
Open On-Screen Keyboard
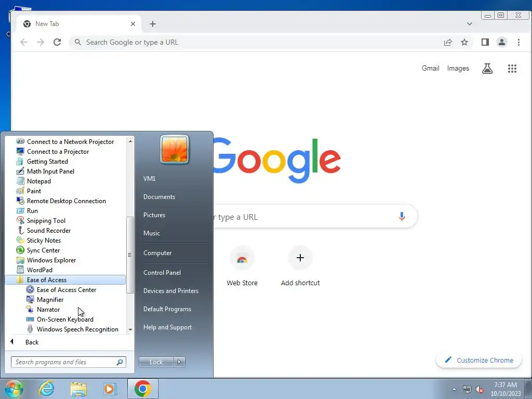tap(65, 320)
